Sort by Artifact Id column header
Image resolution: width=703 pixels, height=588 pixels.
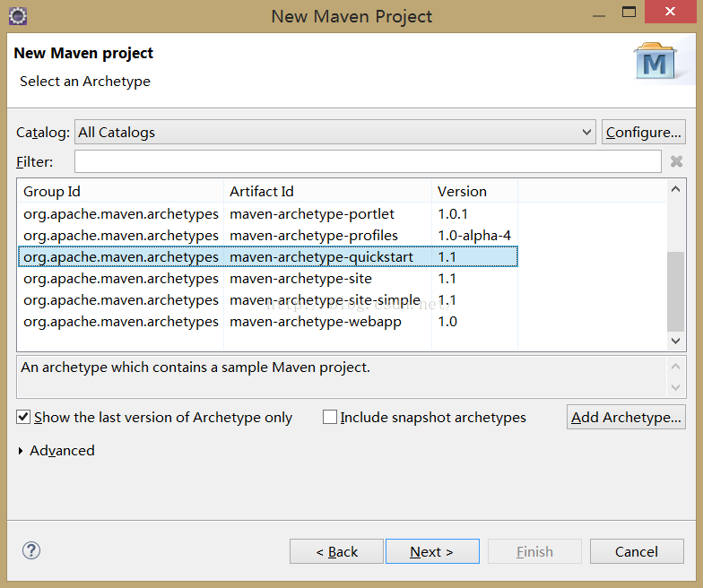(327, 192)
